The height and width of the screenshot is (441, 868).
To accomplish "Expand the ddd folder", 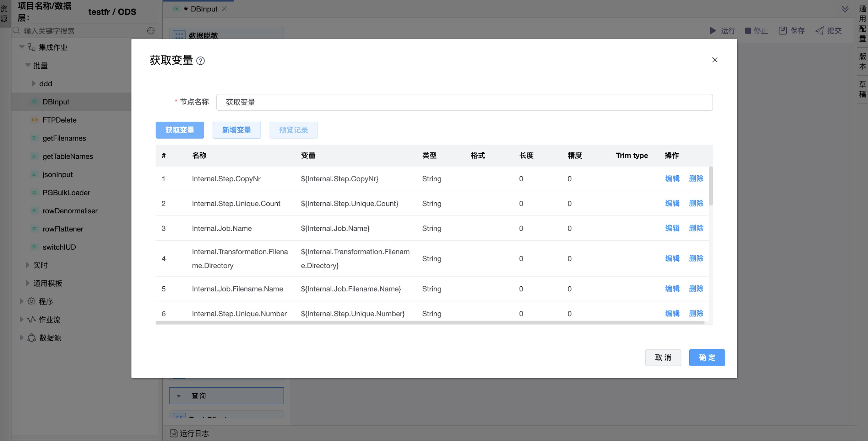I will point(33,83).
